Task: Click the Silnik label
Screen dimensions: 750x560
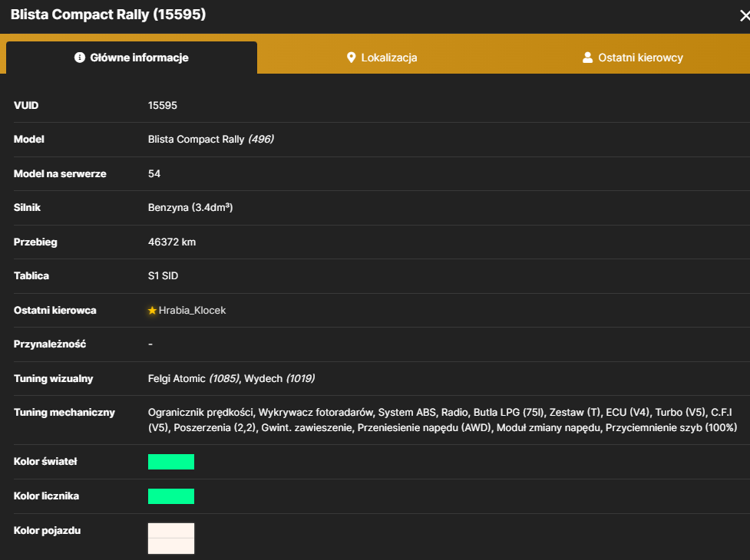Action: coord(28,207)
